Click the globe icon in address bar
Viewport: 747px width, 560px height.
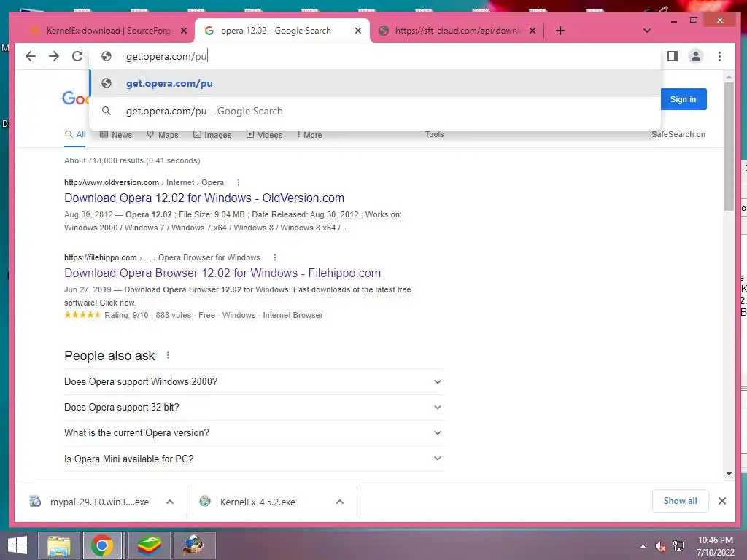coord(107,56)
